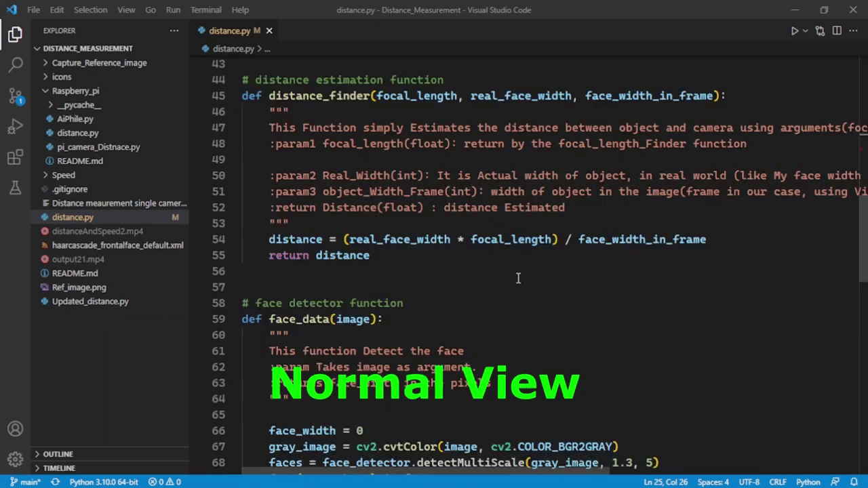
Task: Open the Run and Debug view
Action: [16, 127]
